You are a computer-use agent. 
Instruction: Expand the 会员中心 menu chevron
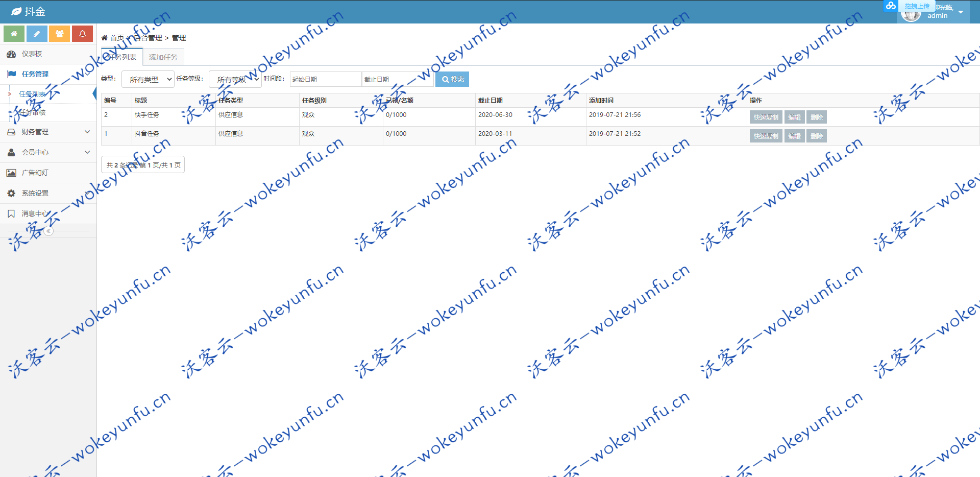tap(87, 152)
